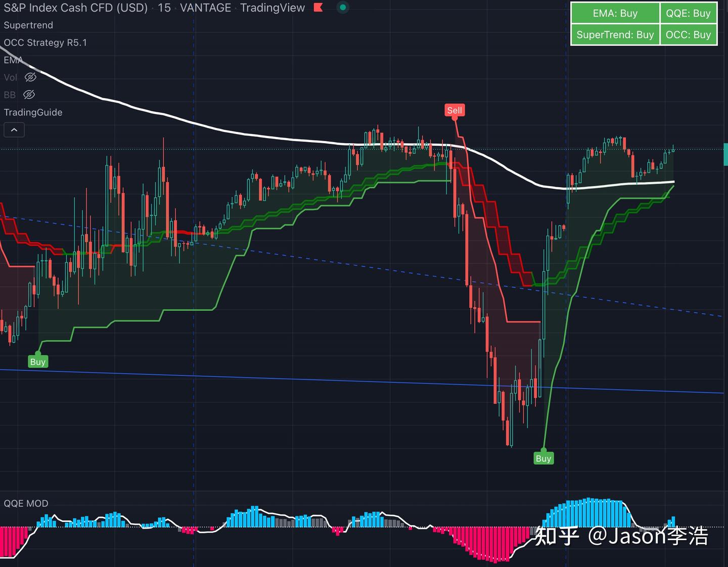
Task: Click the EMA: Buy cell in table
Action: click(x=615, y=13)
